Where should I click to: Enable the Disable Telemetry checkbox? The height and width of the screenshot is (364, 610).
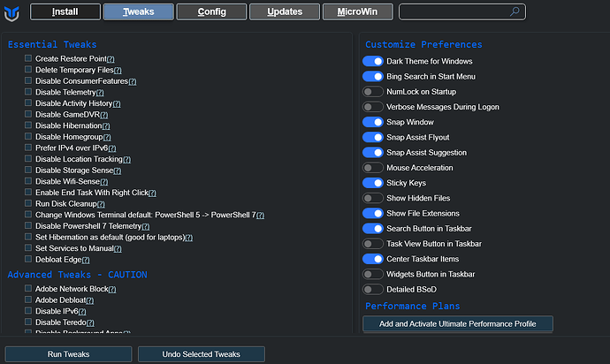(28, 92)
